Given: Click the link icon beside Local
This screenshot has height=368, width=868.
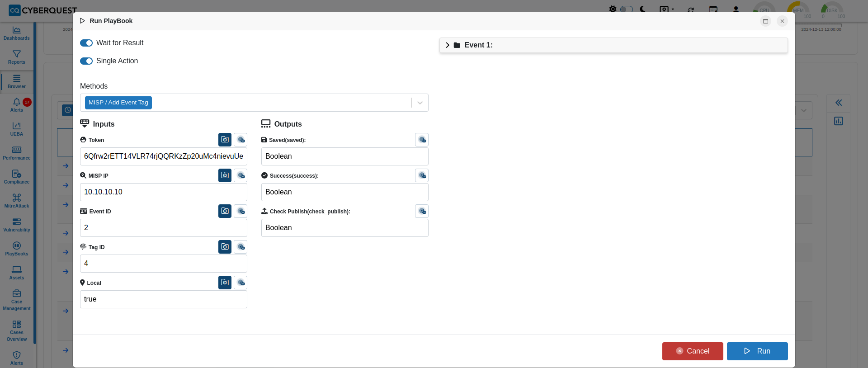Looking at the screenshot, I should (x=241, y=283).
